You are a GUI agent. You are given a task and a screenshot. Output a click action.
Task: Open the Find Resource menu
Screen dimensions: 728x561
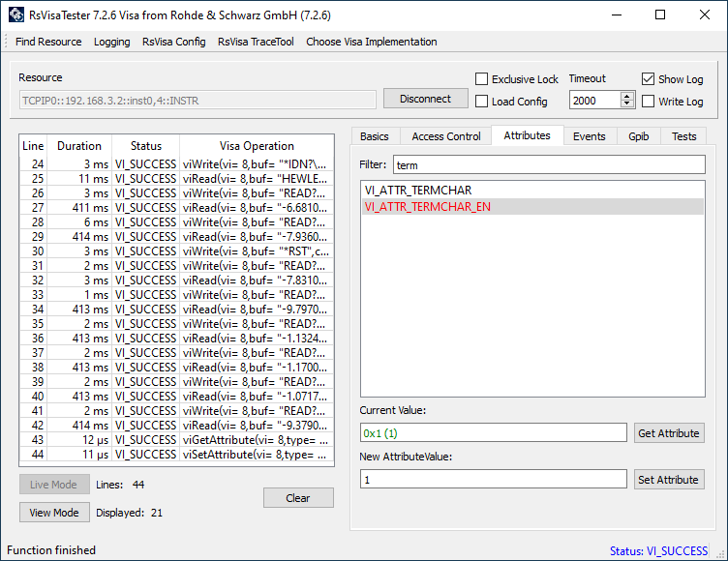(x=48, y=42)
